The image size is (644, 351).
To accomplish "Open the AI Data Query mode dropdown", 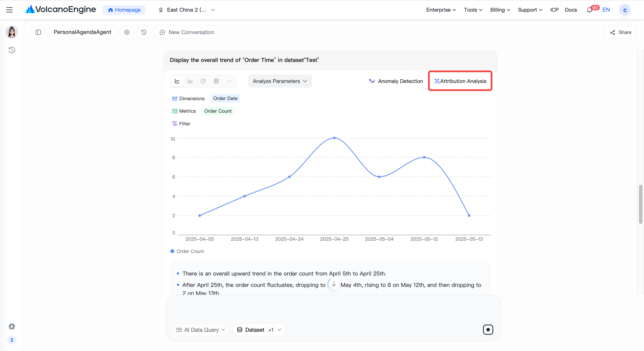I will click(200, 330).
